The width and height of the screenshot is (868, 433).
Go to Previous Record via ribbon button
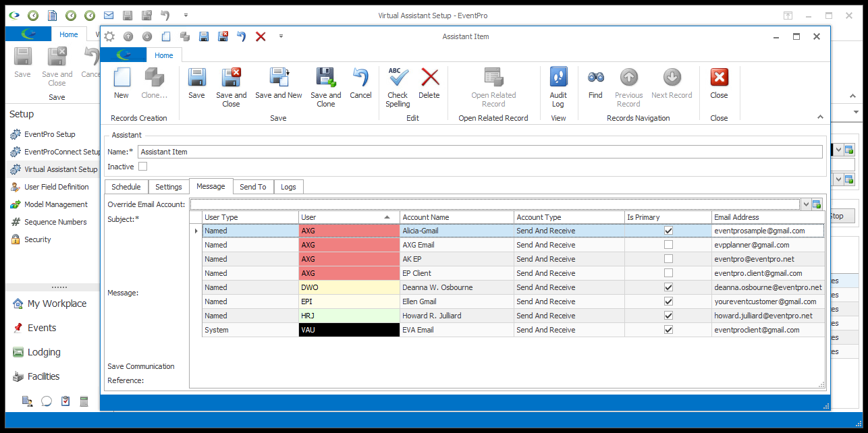click(628, 87)
